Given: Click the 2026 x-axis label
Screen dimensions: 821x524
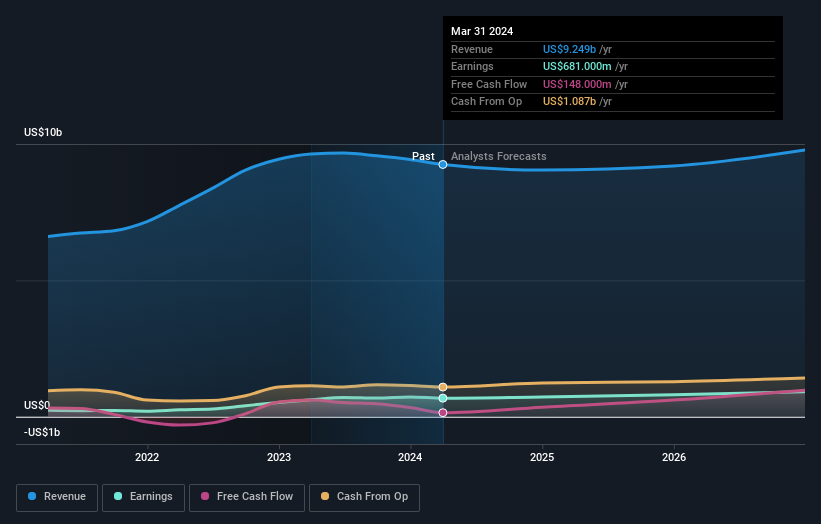Looking at the screenshot, I should [674, 457].
